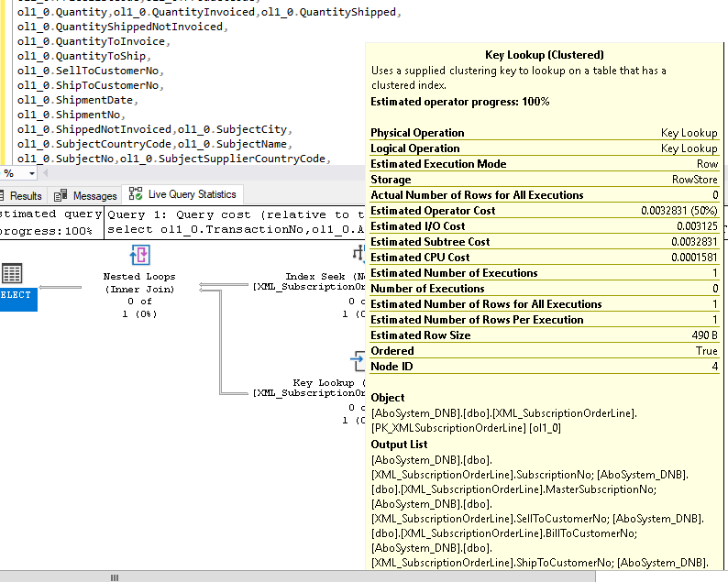This screenshot has height=582, width=728.
Task: Click the 'Object' heading in the tooltip
Action: [x=387, y=398]
